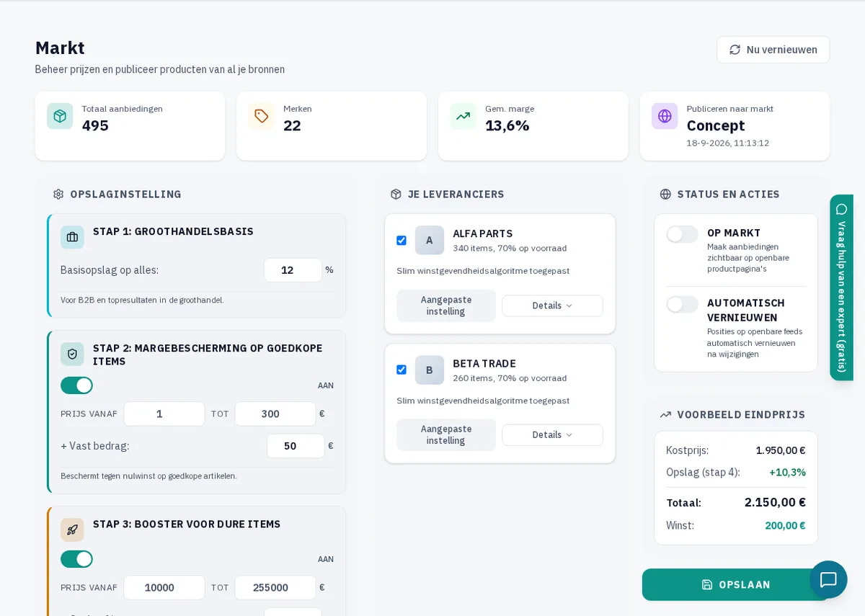Screen dimensions: 865x616
Task: Open the Vraag hulp van een expert side tab
Action: click(x=841, y=287)
